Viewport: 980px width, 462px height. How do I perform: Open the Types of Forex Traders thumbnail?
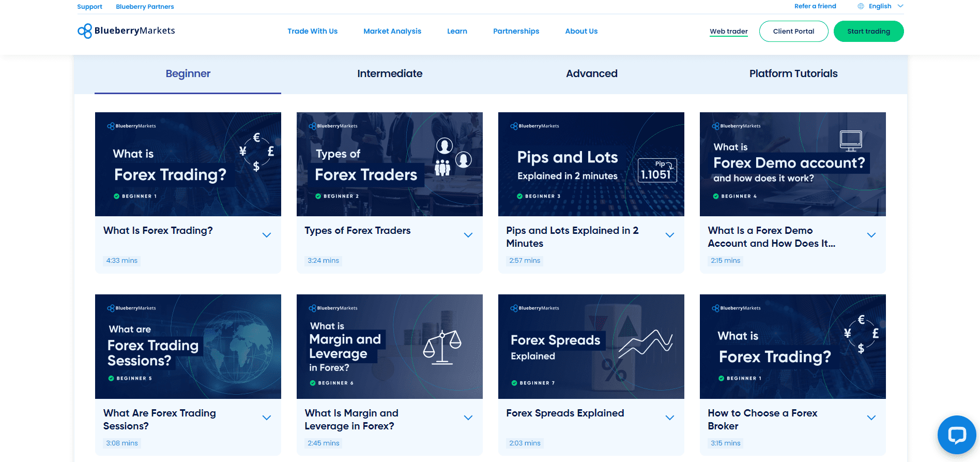tap(390, 164)
